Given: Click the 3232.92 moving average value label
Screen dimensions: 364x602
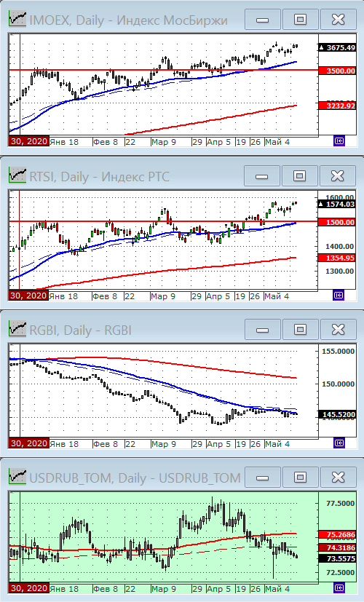Looking at the screenshot, I should [337, 106].
